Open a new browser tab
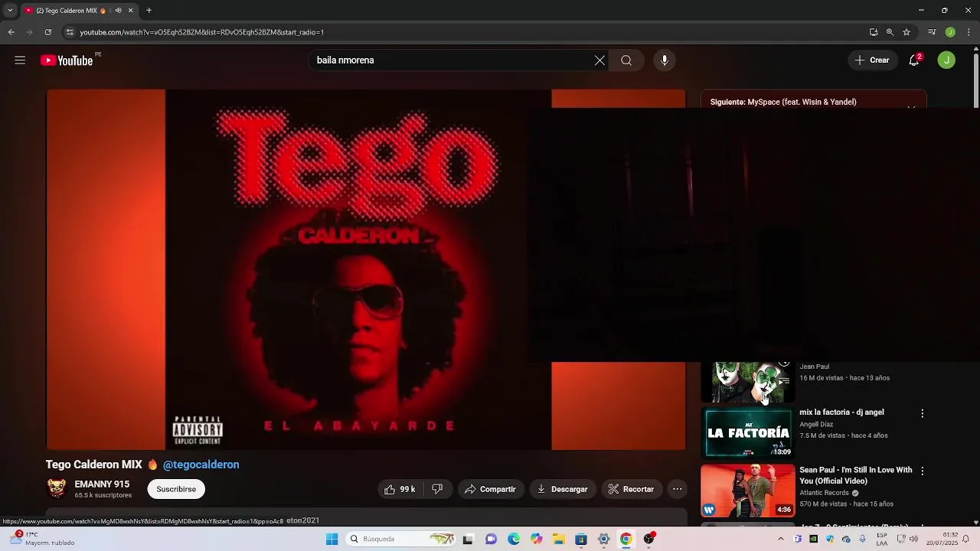 click(149, 11)
